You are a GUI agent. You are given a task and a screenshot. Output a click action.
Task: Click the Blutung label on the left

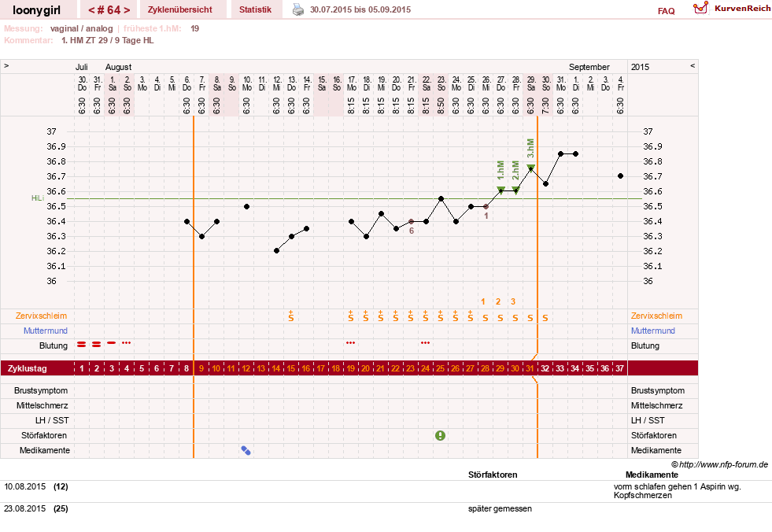point(54,345)
